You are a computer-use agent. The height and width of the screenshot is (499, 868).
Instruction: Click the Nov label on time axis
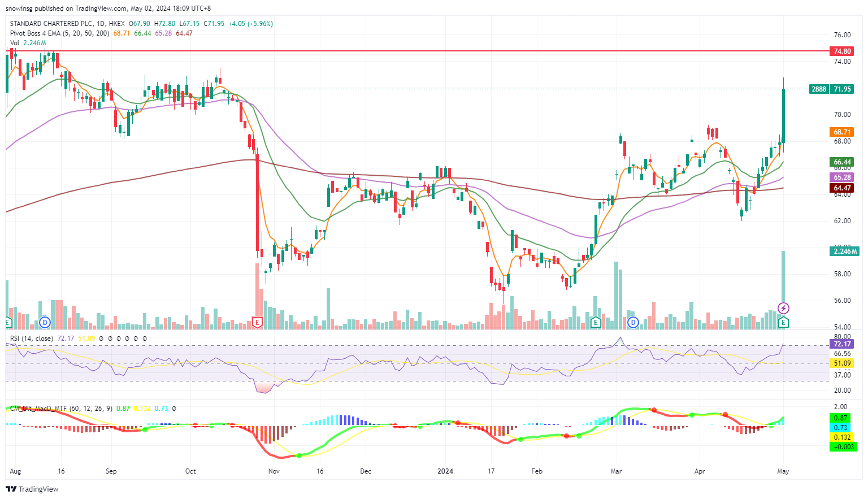pyautogui.click(x=274, y=471)
